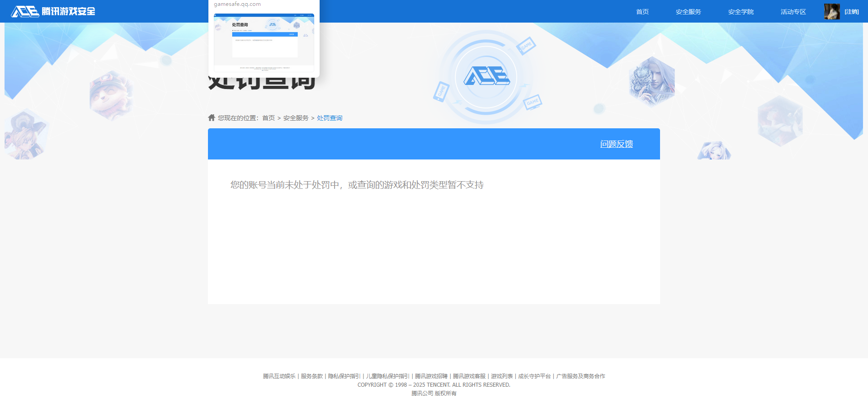The width and height of the screenshot is (868, 417).
Task: Click the home icon beside the breadcrumb
Action: click(211, 117)
